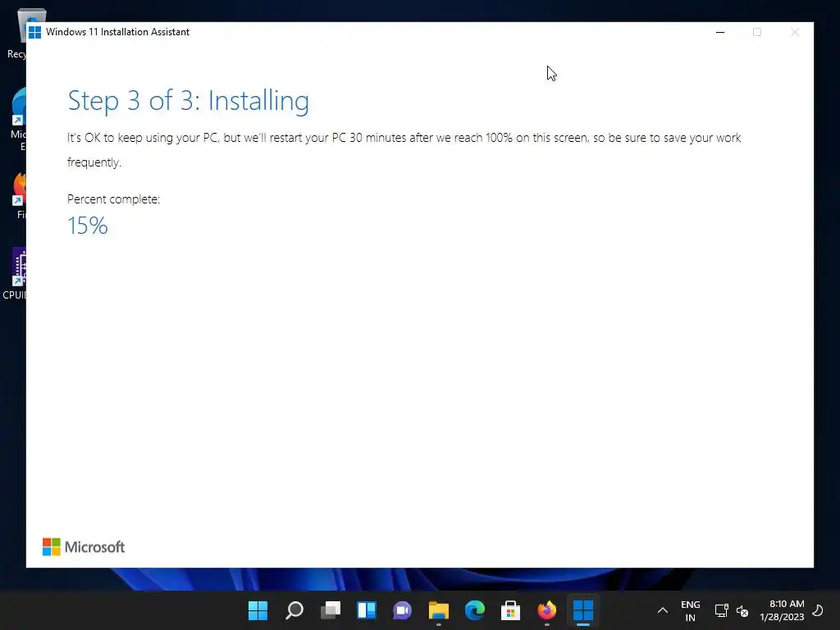840x630 pixels.
Task: Launch Teams Chat from taskbar
Action: tap(402, 610)
